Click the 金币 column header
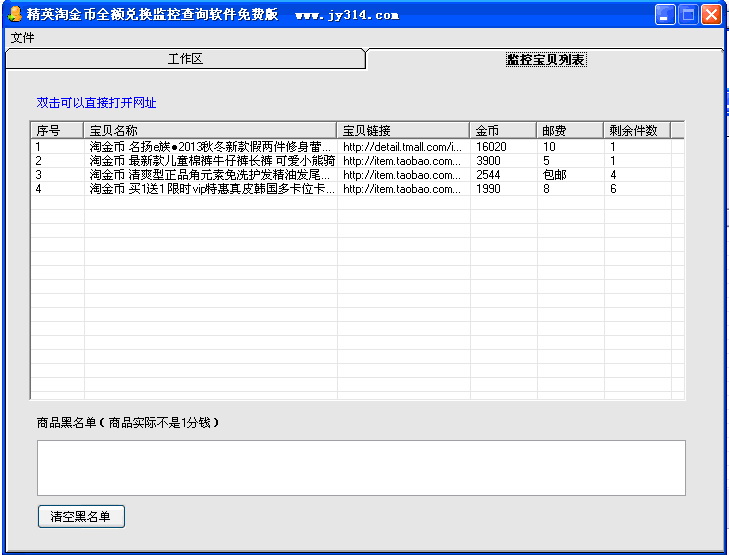Screen dimensions: 729x555 pos(503,130)
